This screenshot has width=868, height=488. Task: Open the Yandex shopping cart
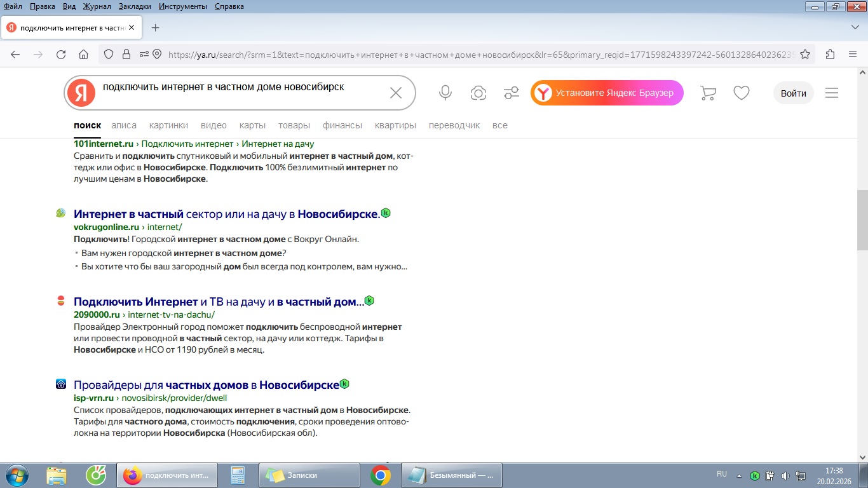coord(708,93)
